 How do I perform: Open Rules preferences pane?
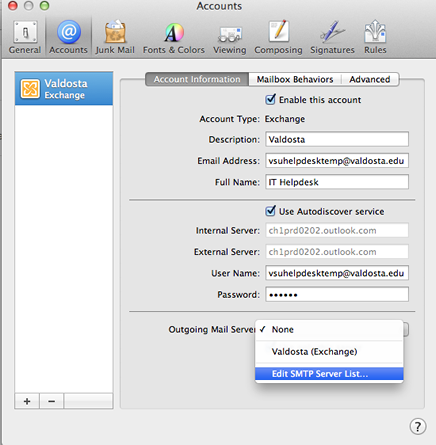(x=375, y=37)
